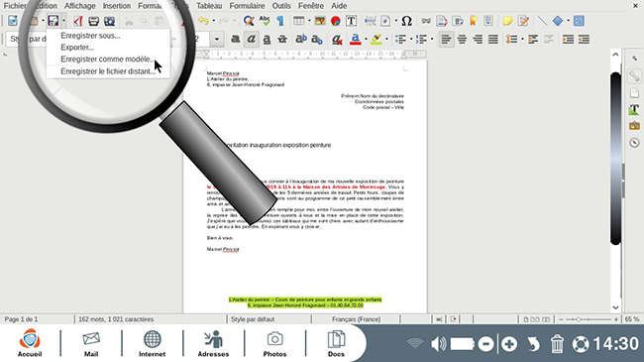
Task: Toggle formatting marks pilcrow button
Action: [280, 21]
